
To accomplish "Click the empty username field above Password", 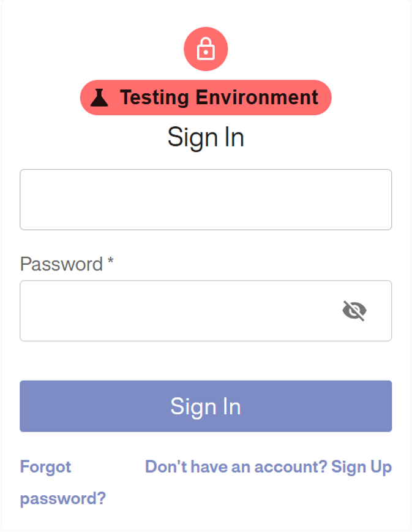I will (x=206, y=199).
